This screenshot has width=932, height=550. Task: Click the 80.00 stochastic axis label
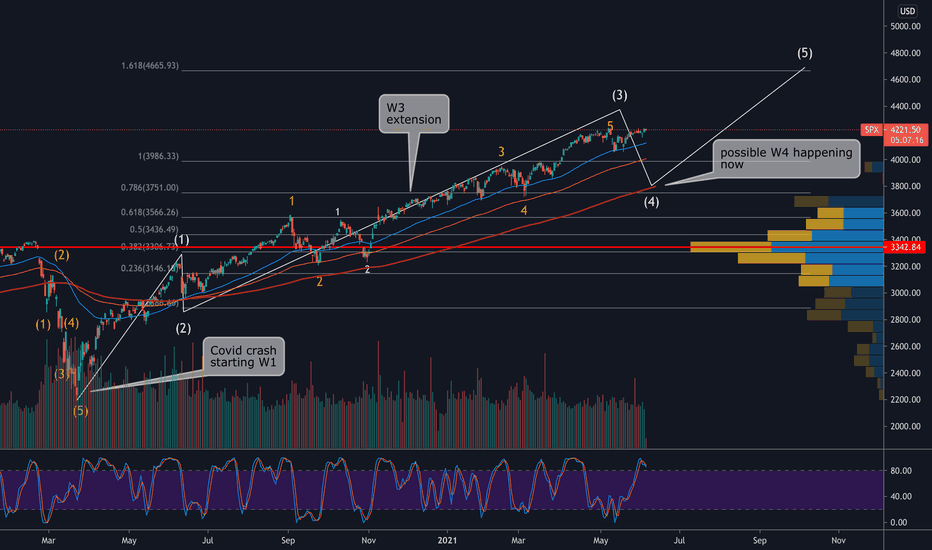(x=901, y=470)
